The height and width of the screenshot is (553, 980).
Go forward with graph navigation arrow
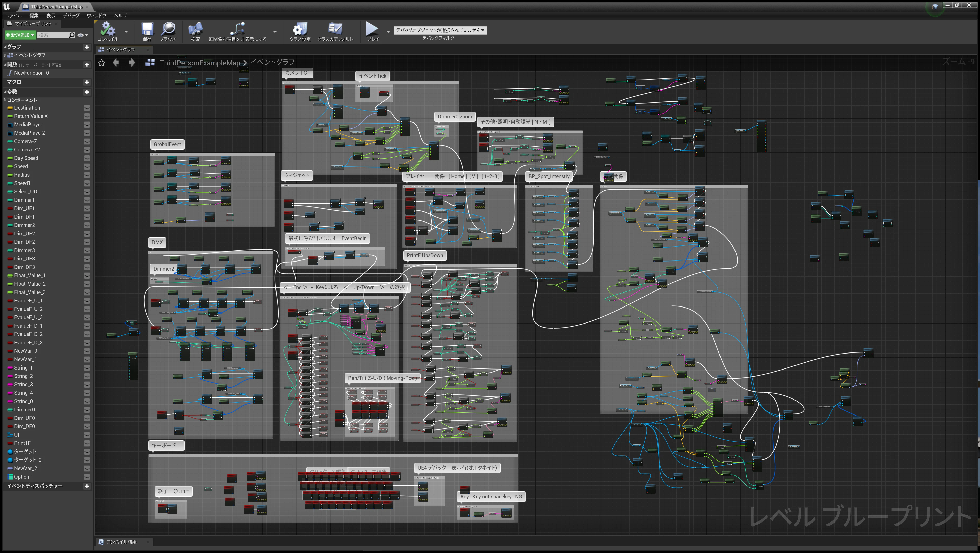[132, 62]
